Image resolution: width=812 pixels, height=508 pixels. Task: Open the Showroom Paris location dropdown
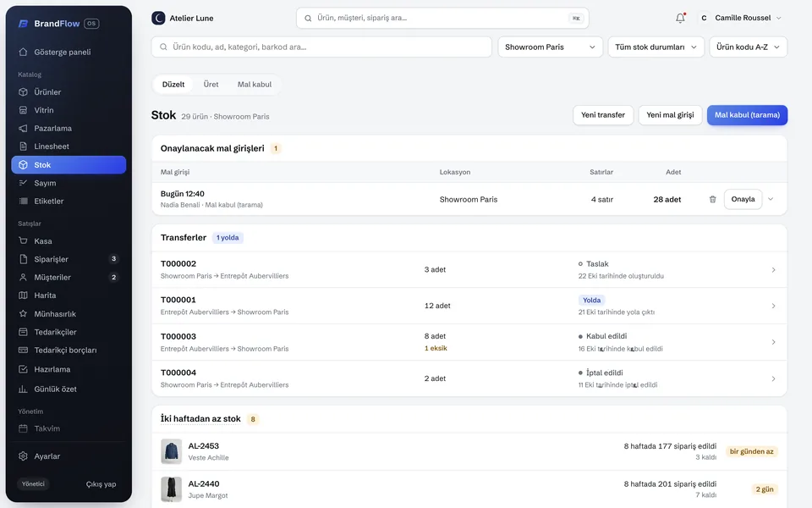click(550, 47)
